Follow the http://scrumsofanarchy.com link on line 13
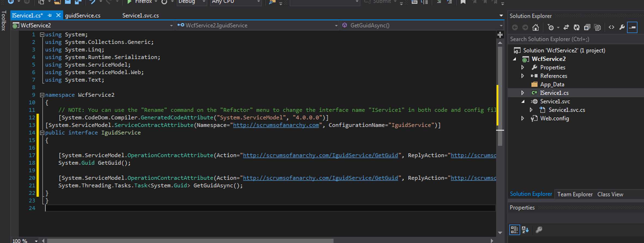Viewport: 644px width, 243px height. pos(276,125)
